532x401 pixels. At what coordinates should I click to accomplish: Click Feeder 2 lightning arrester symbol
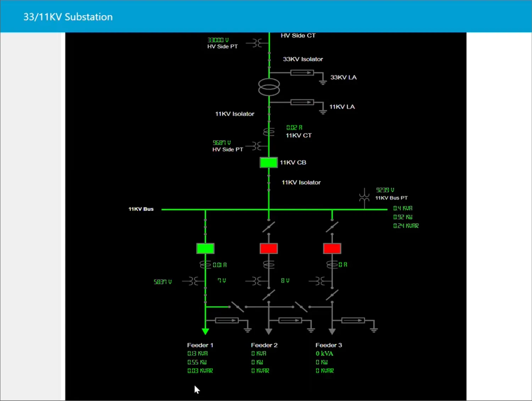pos(290,320)
